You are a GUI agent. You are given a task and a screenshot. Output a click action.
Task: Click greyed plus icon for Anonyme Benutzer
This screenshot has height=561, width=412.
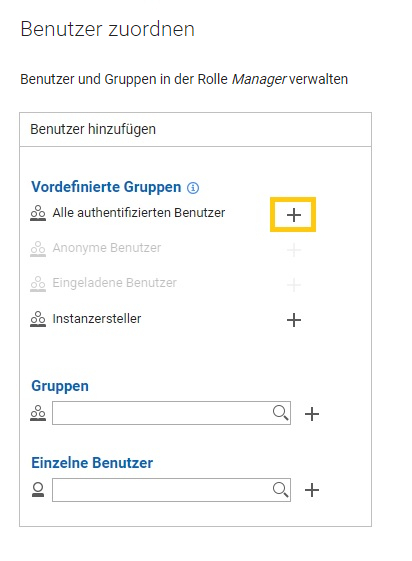[294, 250]
